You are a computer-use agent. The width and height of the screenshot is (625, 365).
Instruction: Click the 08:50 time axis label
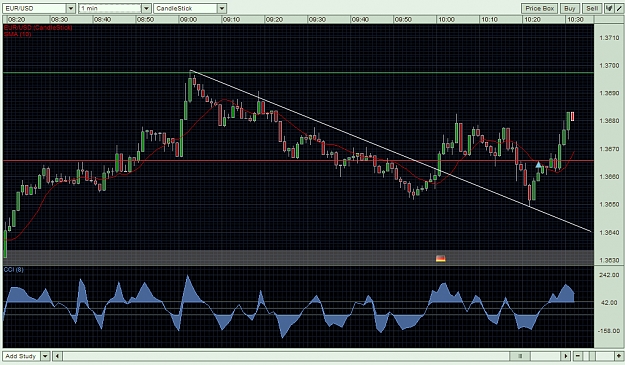145,19
